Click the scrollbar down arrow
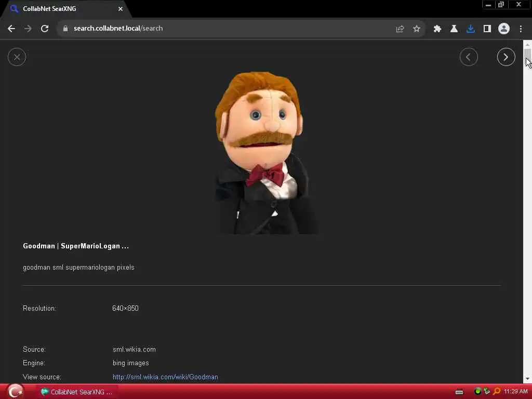 tap(527, 379)
